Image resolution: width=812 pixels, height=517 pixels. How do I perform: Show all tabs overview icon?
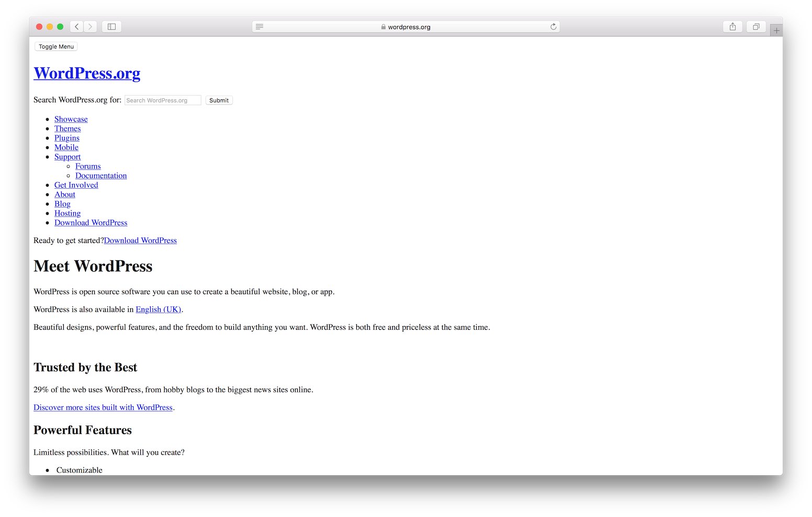(756, 27)
